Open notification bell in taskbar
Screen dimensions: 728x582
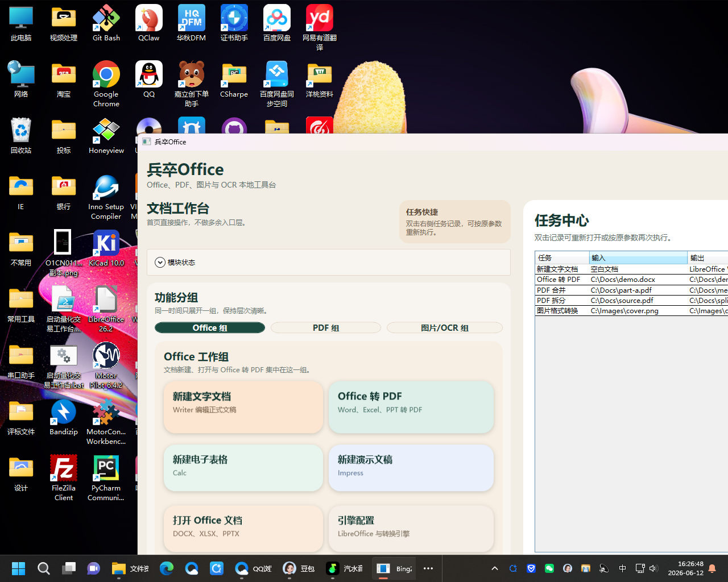(712, 568)
